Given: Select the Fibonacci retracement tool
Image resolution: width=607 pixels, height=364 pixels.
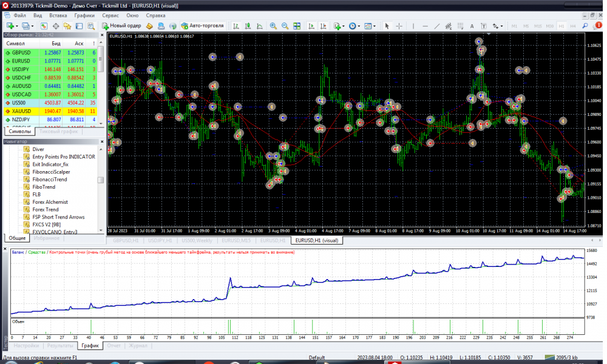Looking at the screenshot, I should (x=460, y=26).
